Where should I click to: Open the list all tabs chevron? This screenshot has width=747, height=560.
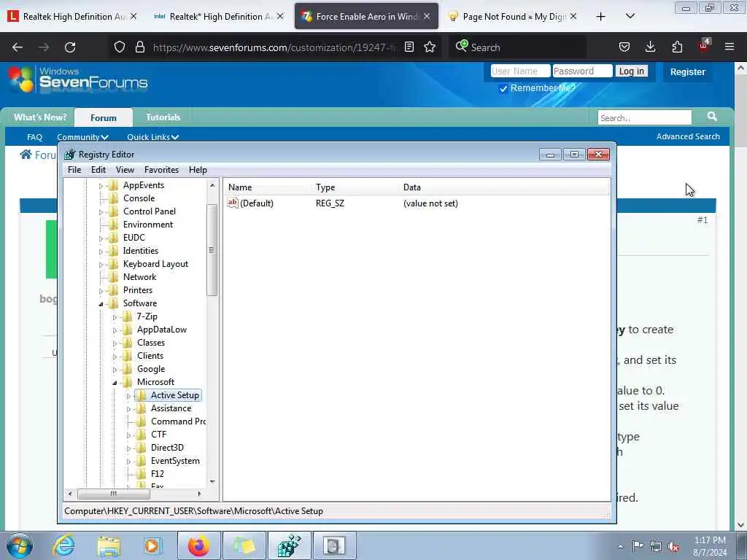630,16
